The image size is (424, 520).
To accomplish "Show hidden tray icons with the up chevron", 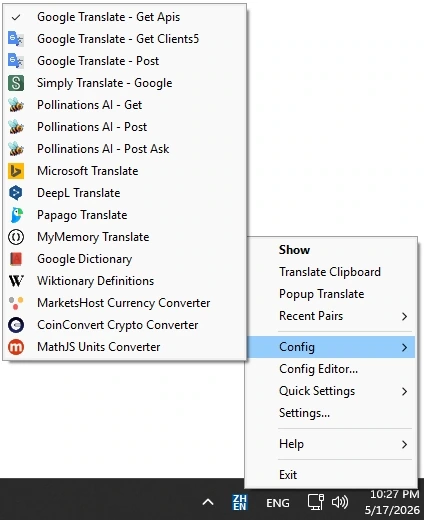I will 208,502.
